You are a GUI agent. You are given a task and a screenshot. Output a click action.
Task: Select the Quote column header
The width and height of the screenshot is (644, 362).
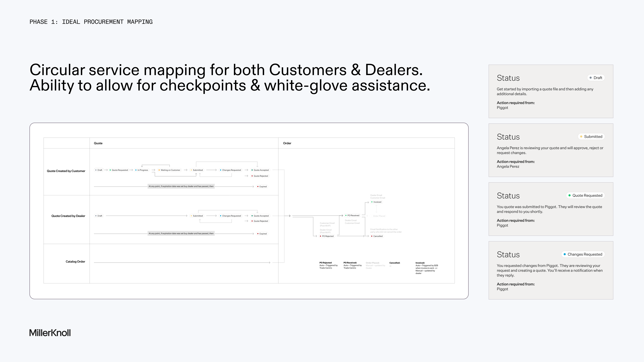(x=98, y=143)
